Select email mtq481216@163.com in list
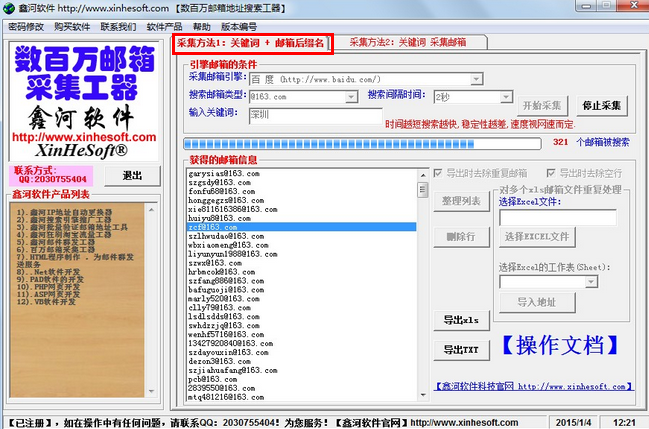Image resolution: width=649 pixels, height=429 pixels. pyautogui.click(x=226, y=397)
